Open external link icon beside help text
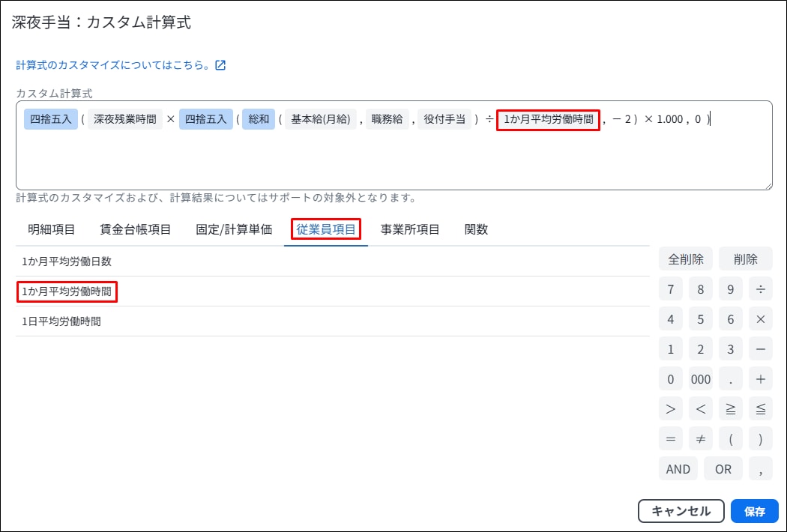Image resolution: width=787 pixels, height=532 pixels. coord(220,65)
